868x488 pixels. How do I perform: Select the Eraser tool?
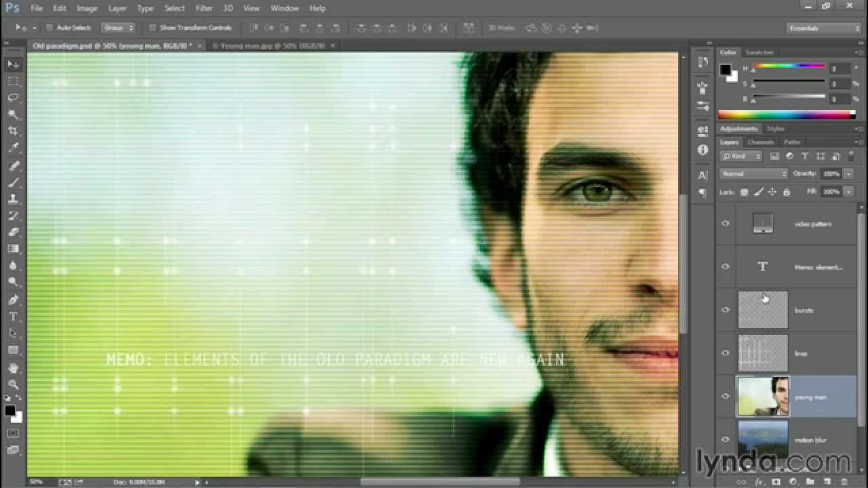click(x=13, y=232)
